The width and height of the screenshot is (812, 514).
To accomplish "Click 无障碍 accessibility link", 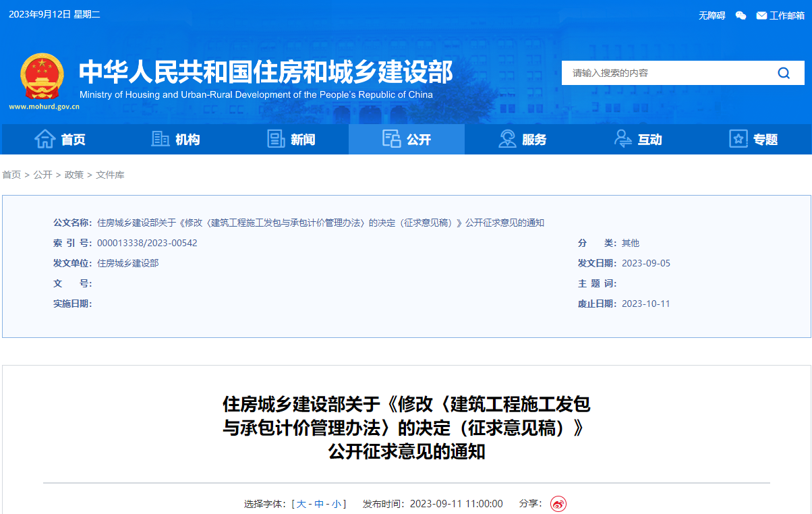I will click(712, 16).
